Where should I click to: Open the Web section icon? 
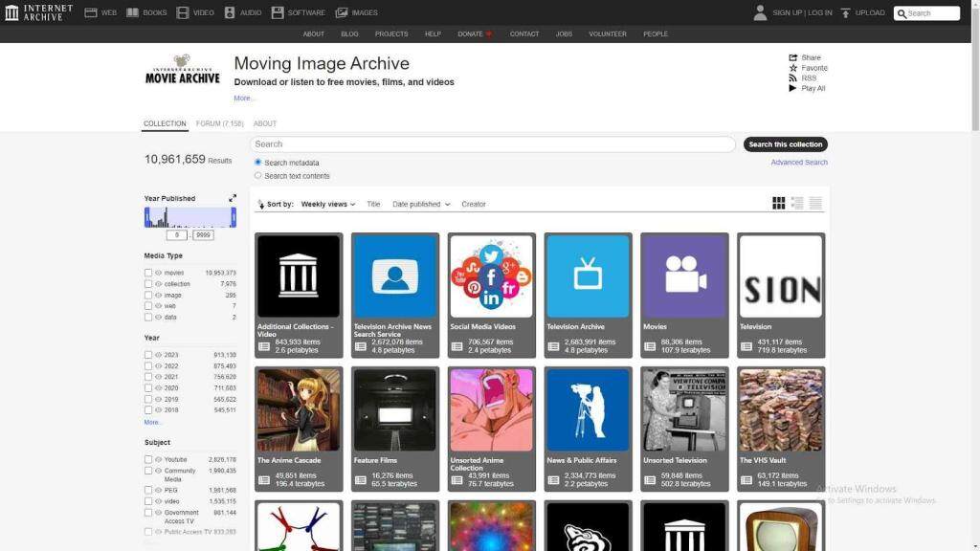coord(91,12)
